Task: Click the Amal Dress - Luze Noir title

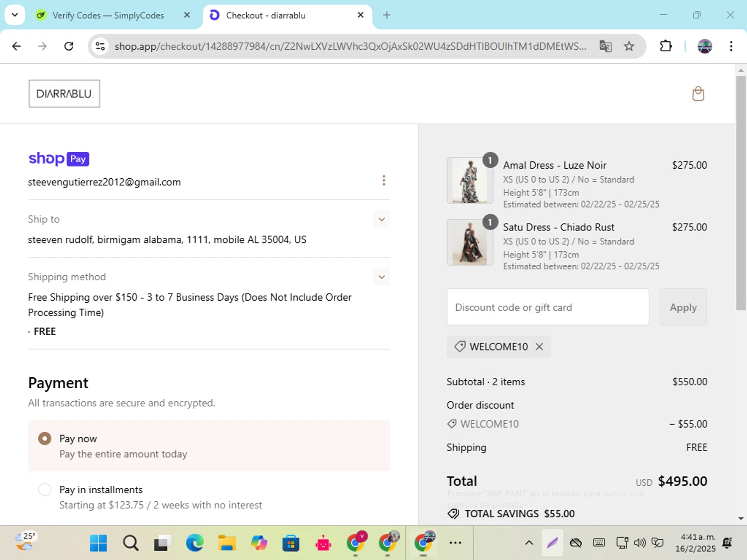Action: coord(555,165)
